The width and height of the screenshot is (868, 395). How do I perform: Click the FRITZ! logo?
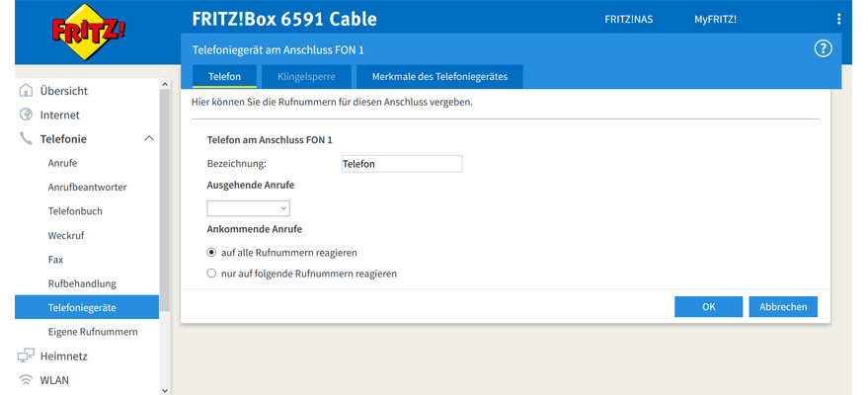pyautogui.click(x=88, y=30)
